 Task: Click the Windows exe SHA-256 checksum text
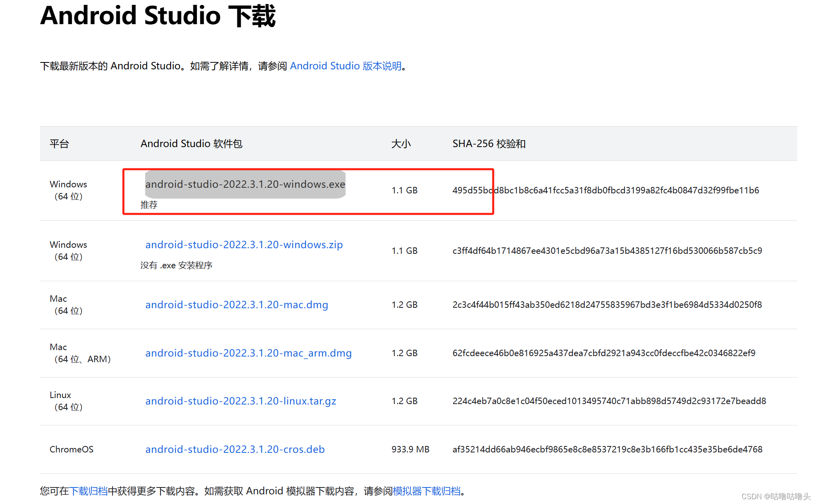(605, 190)
